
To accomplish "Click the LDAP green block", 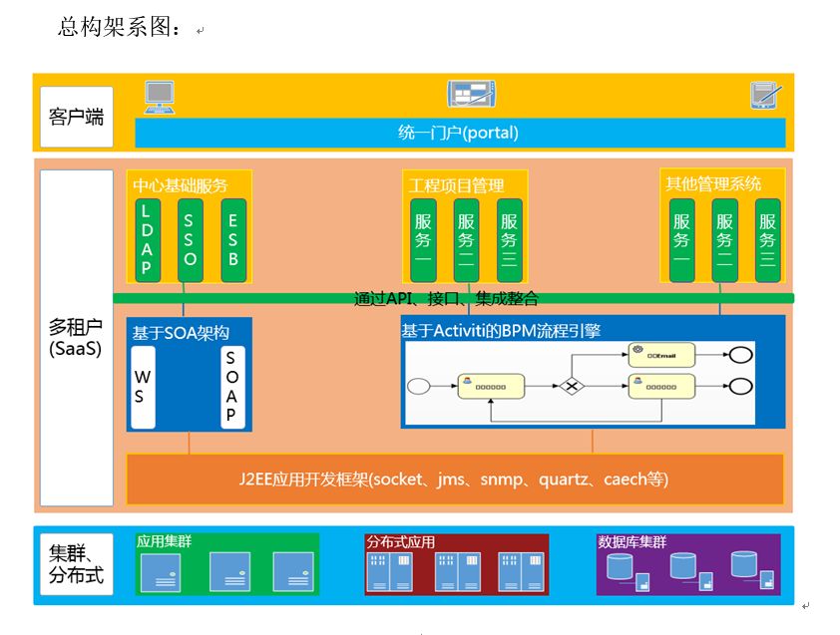I will coord(148,240).
